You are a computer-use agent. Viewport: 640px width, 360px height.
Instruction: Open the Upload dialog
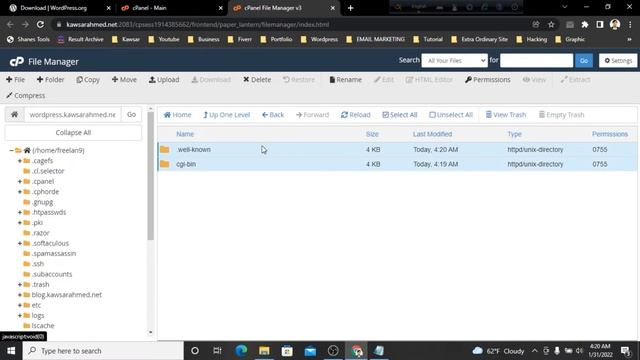[164, 80]
